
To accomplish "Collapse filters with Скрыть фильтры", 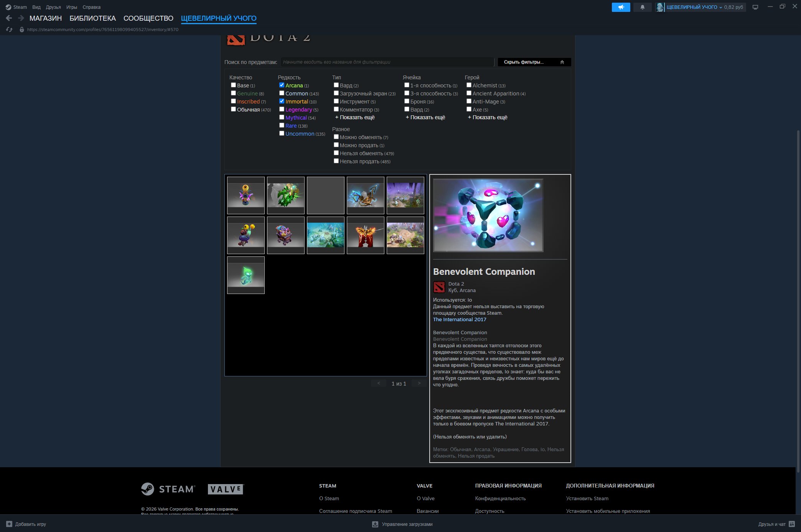I will click(534, 62).
